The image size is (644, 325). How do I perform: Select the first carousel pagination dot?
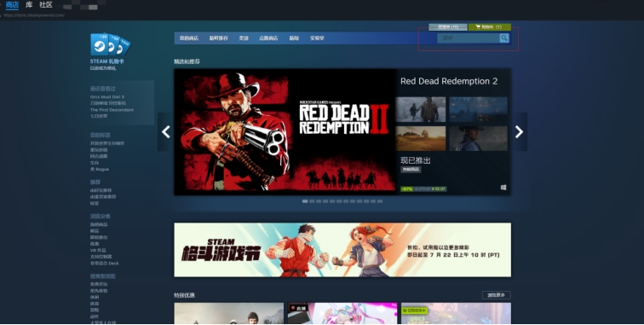305,201
